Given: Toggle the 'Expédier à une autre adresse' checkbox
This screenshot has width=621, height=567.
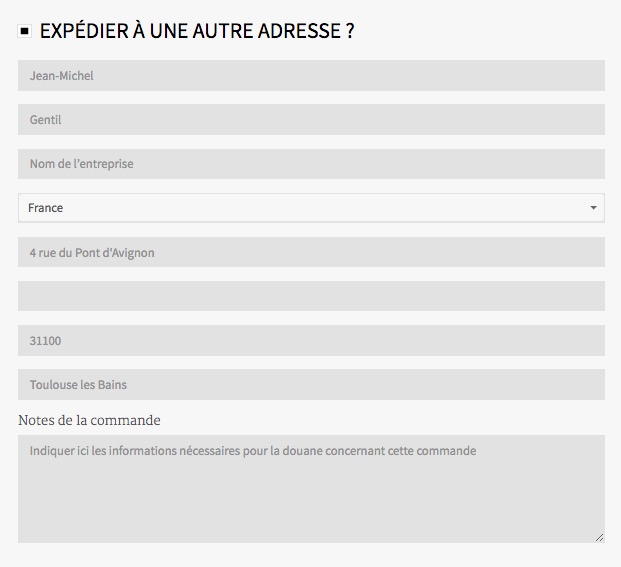Looking at the screenshot, I should pos(25,32).
